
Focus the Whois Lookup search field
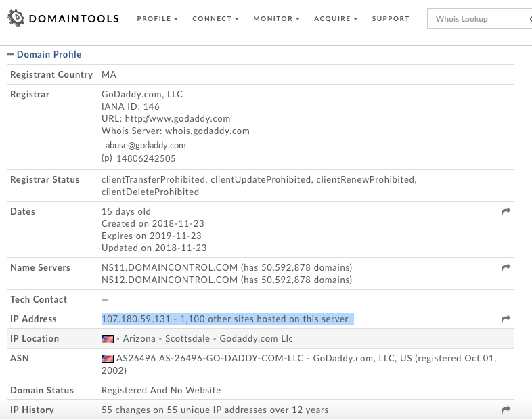(x=478, y=19)
